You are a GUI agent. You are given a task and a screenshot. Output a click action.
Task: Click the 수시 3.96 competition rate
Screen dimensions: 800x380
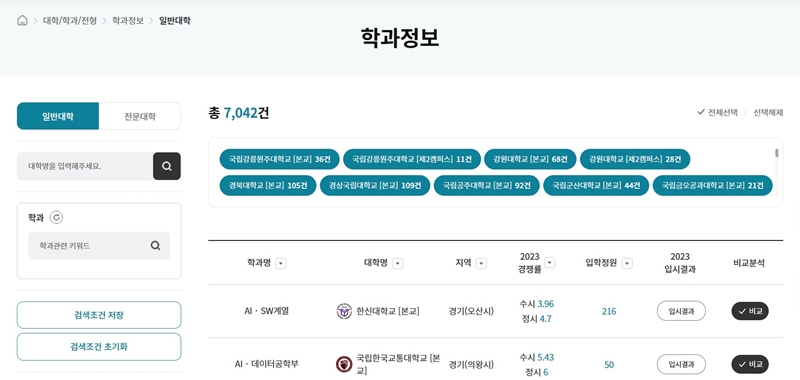point(537,304)
